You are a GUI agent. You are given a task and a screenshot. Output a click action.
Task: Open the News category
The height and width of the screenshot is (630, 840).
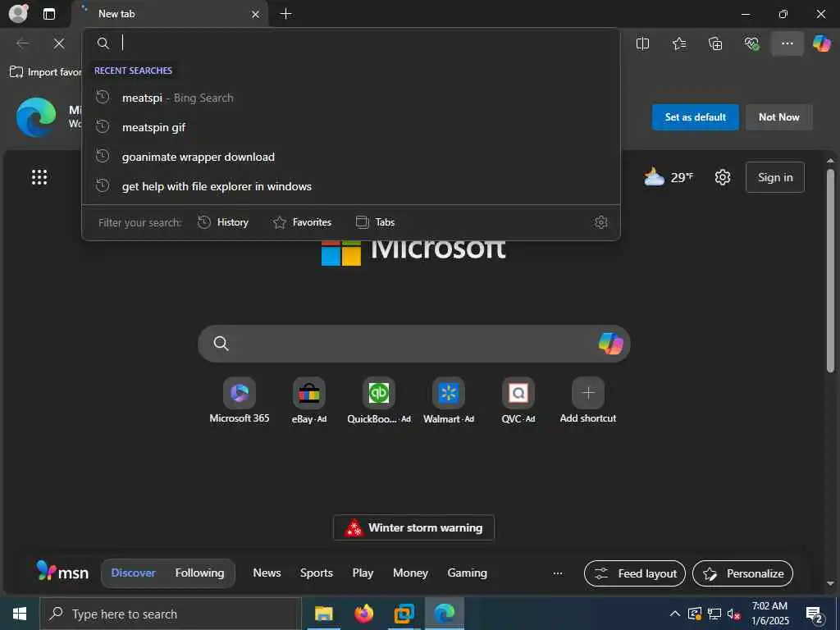(267, 573)
